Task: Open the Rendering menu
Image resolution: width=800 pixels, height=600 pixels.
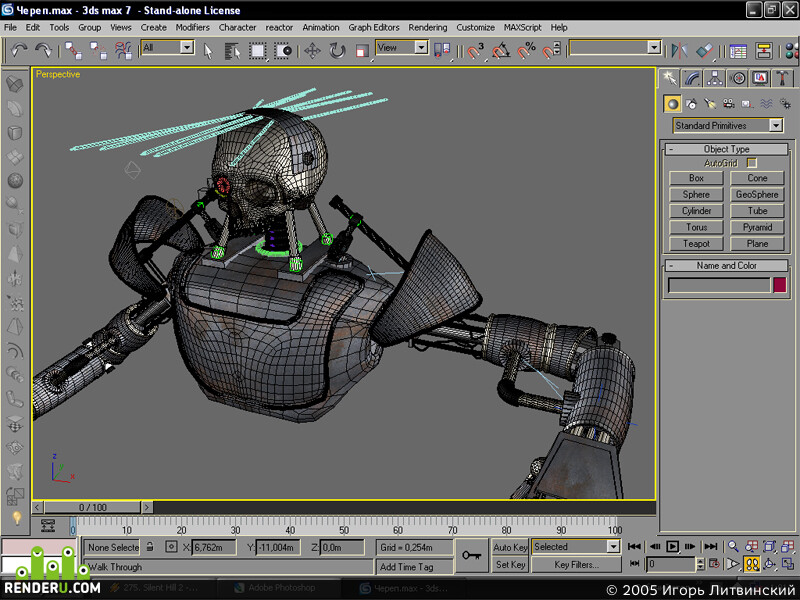Action: [x=428, y=28]
